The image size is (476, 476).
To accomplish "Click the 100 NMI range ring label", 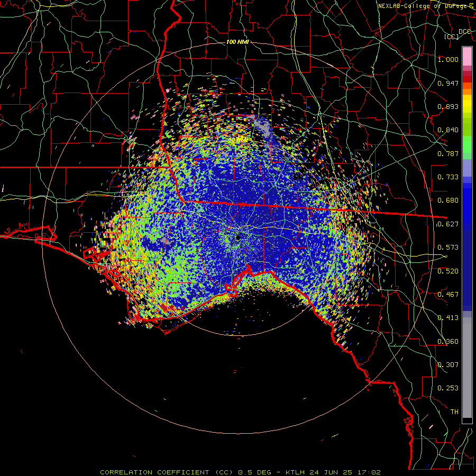I will tap(237, 42).
